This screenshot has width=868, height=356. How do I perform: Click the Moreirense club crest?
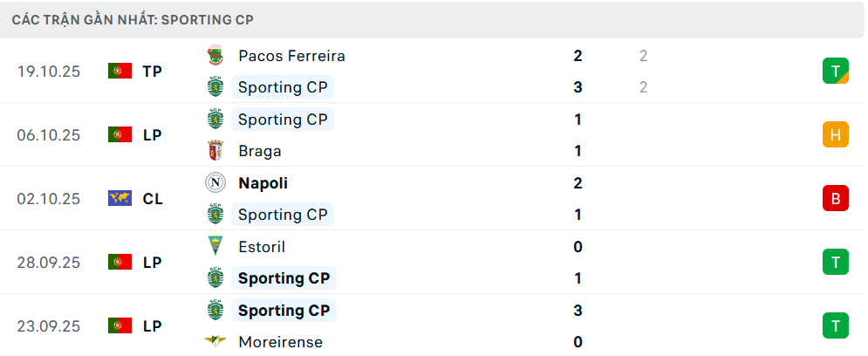[215, 342]
